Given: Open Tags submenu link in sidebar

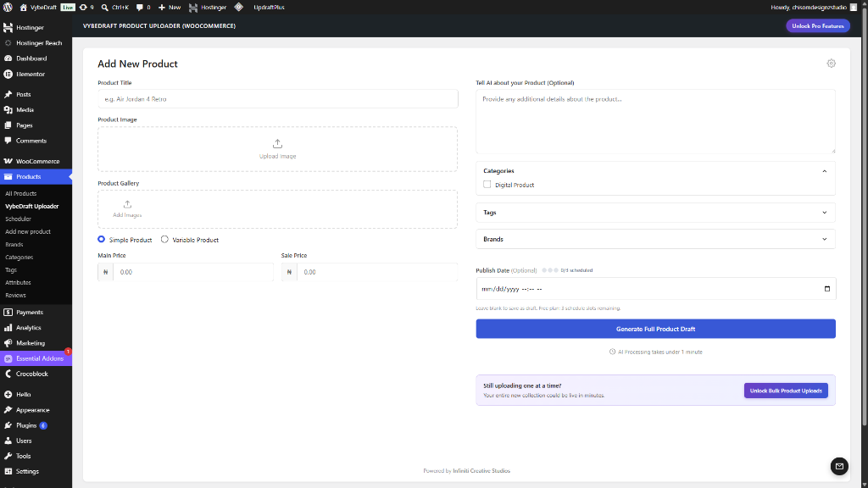Looking at the screenshot, I should (x=11, y=270).
